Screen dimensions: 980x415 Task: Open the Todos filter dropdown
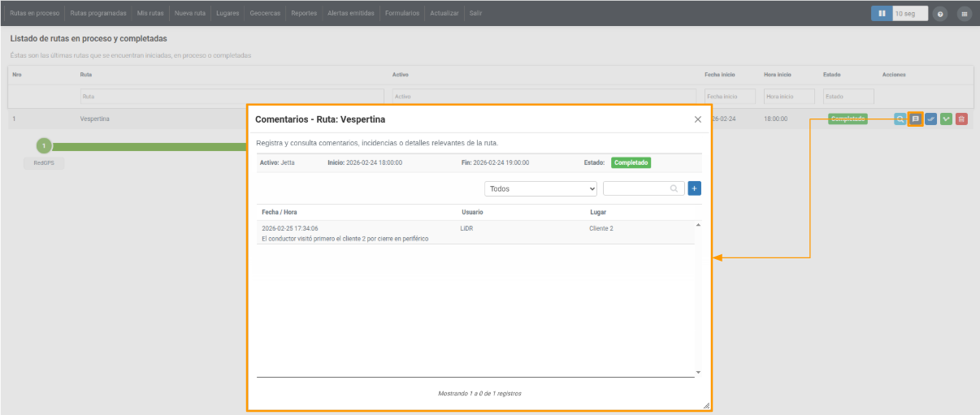pos(541,188)
